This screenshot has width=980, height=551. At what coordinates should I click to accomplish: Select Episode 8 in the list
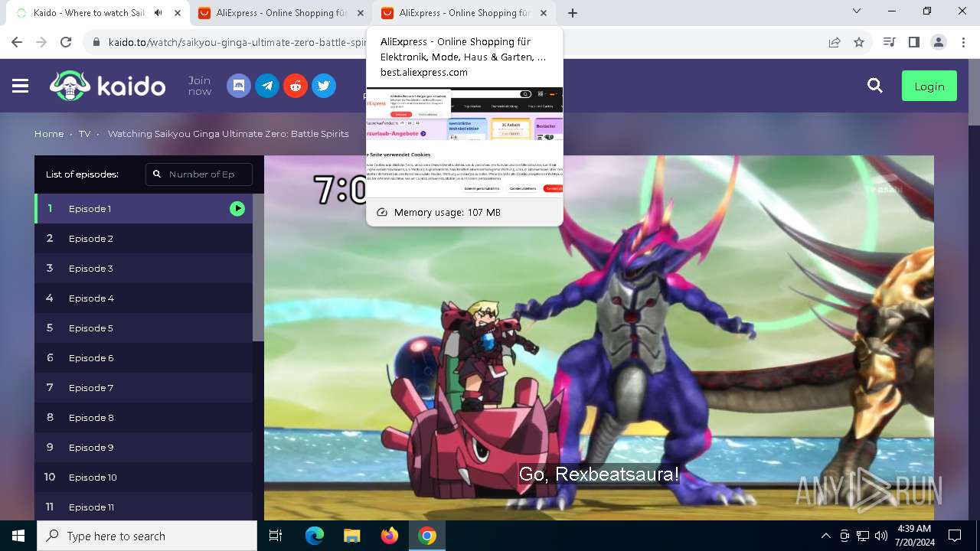point(143,417)
